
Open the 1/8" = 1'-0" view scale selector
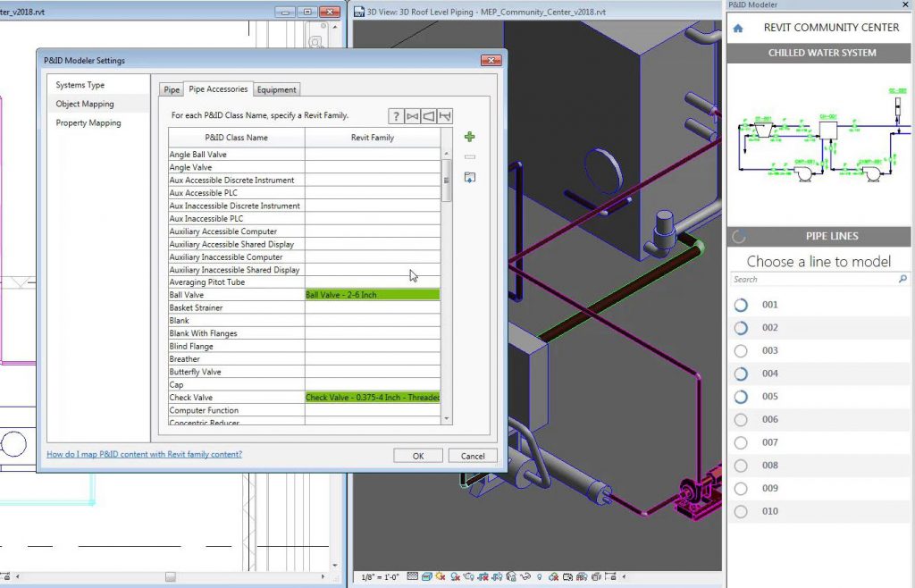click(382, 576)
